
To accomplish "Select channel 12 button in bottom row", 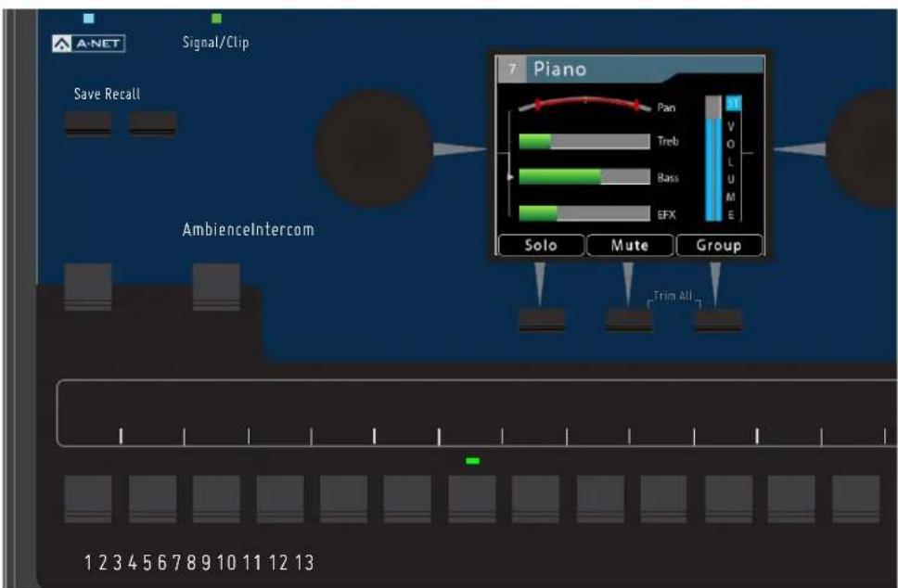I will [791, 499].
